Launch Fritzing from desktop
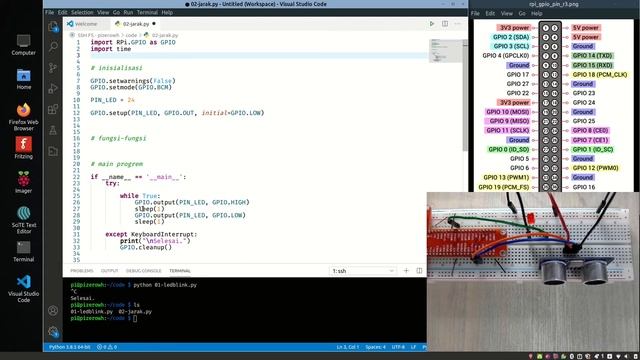Screen dimensions: 640x360 [x=24, y=148]
